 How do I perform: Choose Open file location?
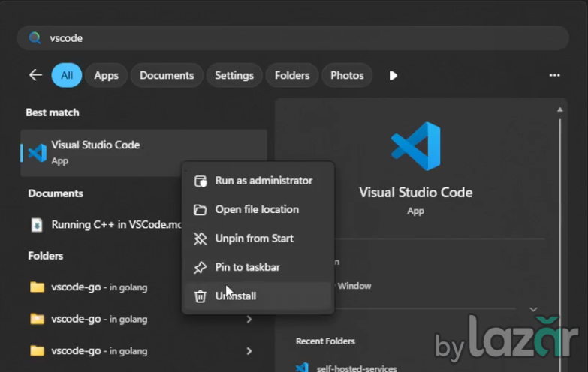258,210
